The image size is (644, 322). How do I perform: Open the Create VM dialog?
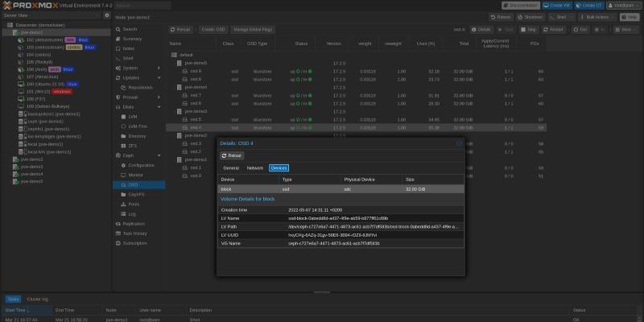(554, 5)
